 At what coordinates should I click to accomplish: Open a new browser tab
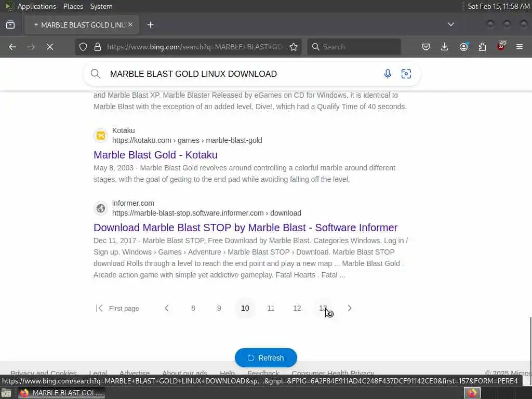pos(151,25)
